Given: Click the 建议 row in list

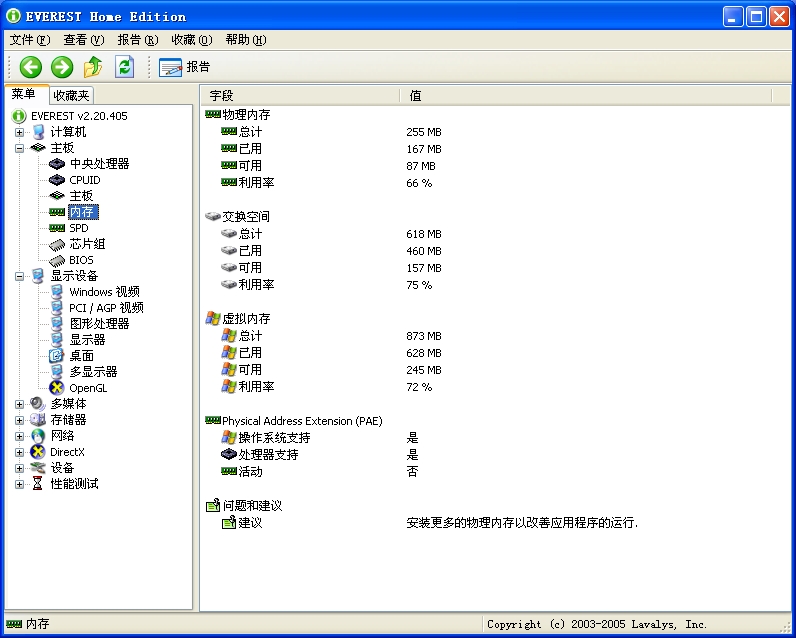Looking at the screenshot, I should [250, 523].
